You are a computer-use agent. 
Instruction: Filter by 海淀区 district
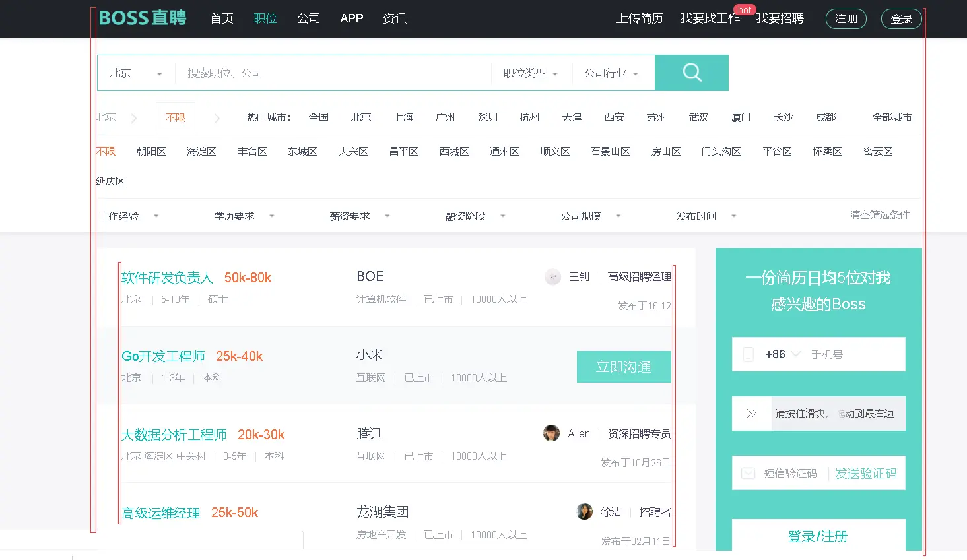click(201, 152)
